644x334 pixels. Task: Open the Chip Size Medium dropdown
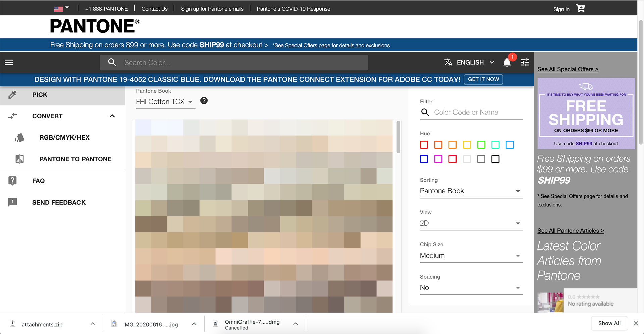(471, 256)
